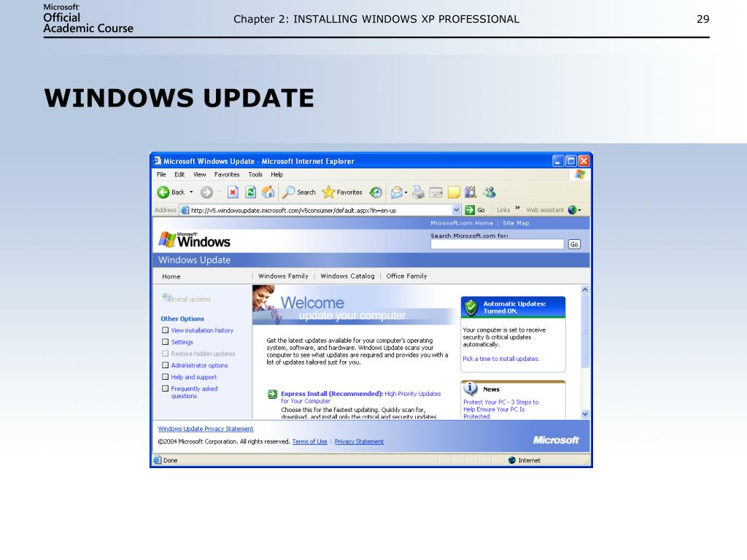Image resolution: width=747 pixels, height=560 pixels.
Task: Toggle the box beside Restore hidden updates
Action: [165, 354]
